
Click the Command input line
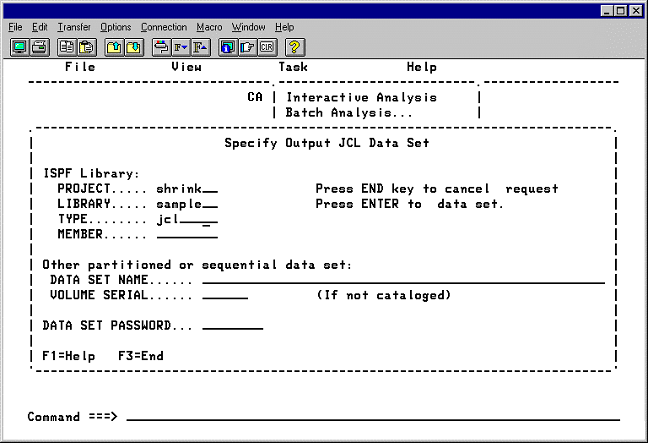[x=372, y=416]
